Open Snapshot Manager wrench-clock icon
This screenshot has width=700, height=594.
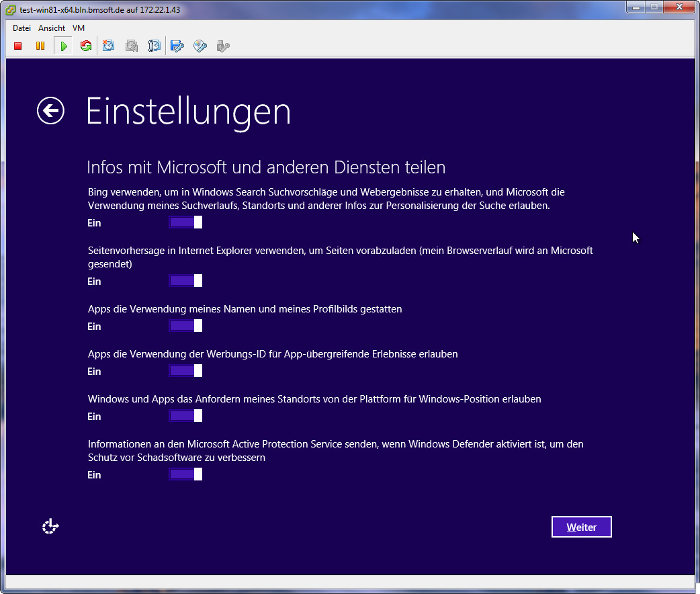[x=154, y=46]
